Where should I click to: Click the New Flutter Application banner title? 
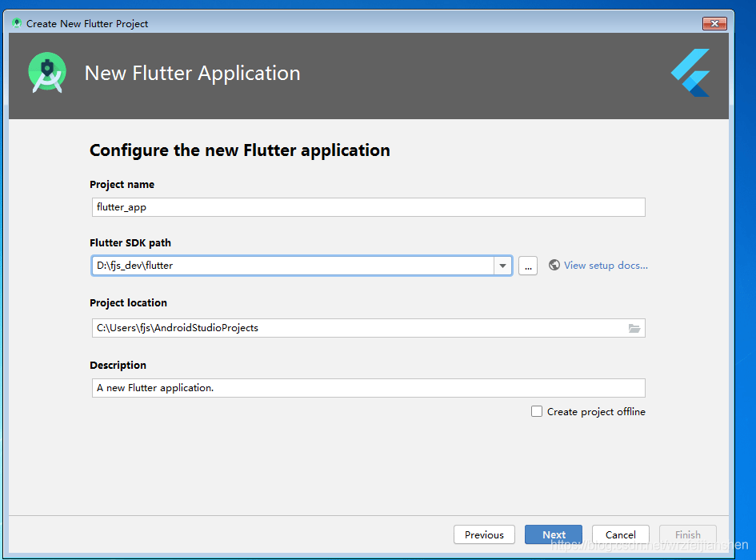[192, 74]
